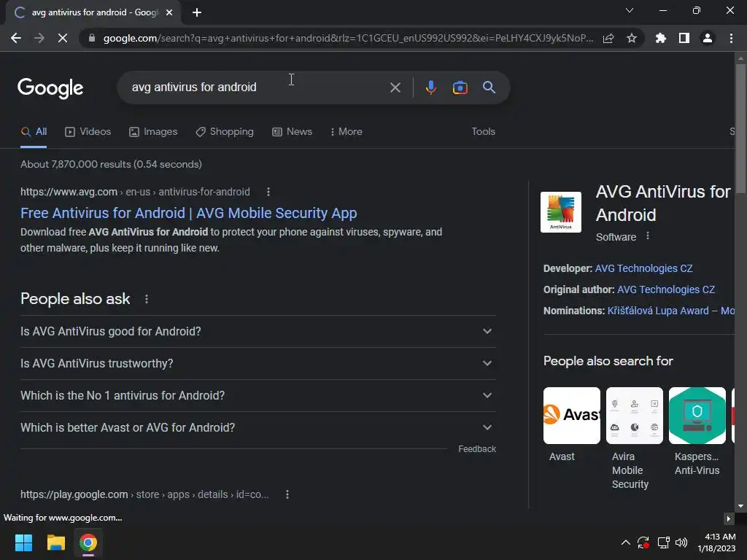Open network status in system tray
The width and height of the screenshot is (747, 560).
pyautogui.click(x=663, y=542)
